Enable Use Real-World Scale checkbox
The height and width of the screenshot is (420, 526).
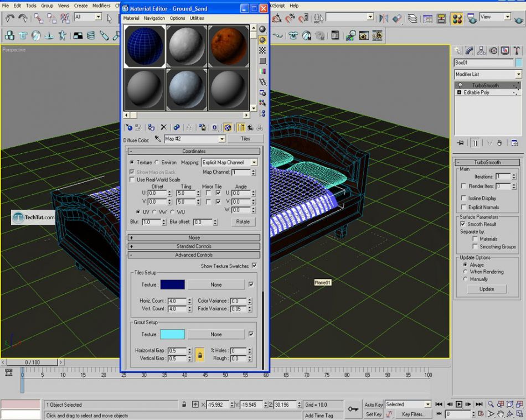132,179
